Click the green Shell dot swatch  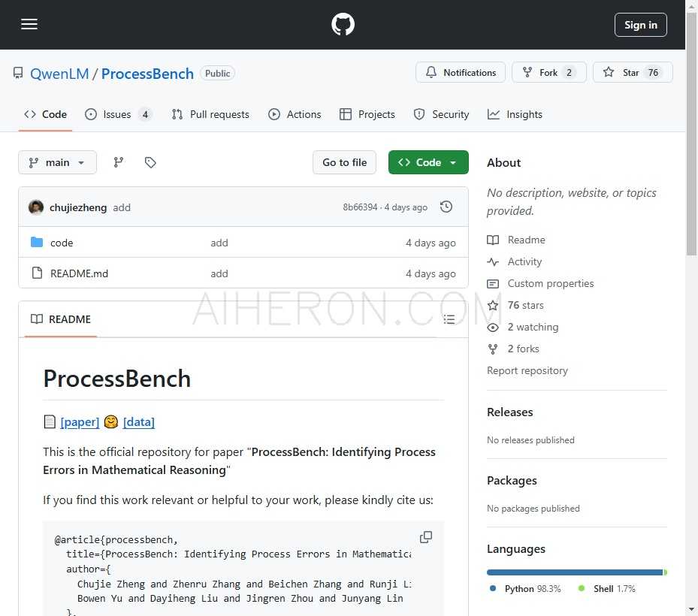pyautogui.click(x=582, y=588)
